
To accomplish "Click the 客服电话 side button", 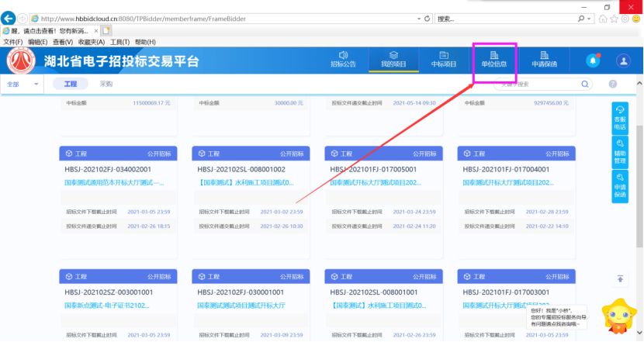I will click(x=620, y=118).
